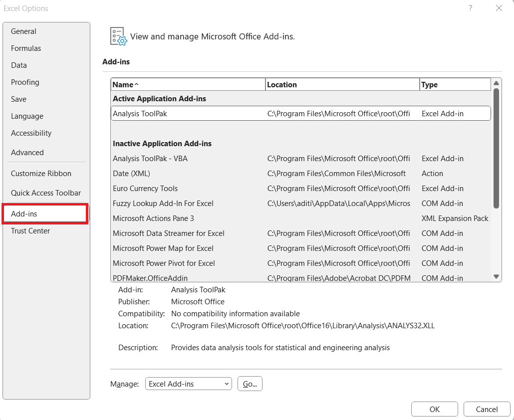Click the Microsoft Office publisher value
Screen dimensions: 514x420
(198, 302)
